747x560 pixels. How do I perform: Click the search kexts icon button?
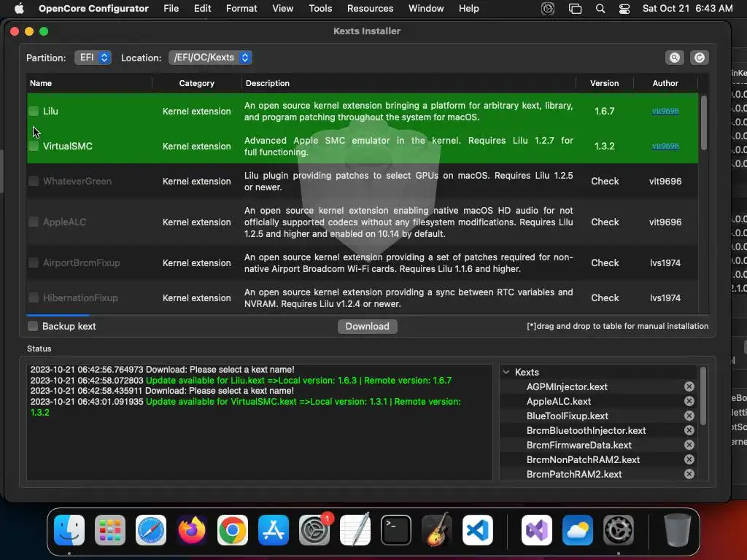click(x=674, y=58)
